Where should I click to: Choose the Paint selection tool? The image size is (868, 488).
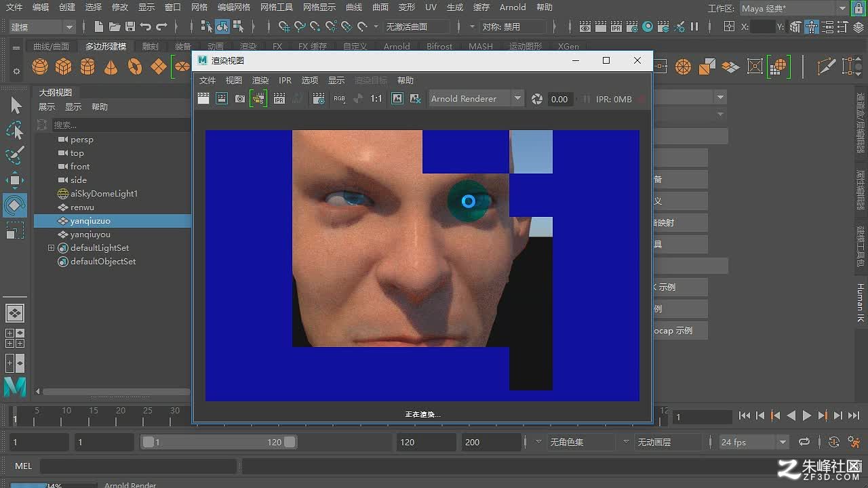tap(15, 155)
